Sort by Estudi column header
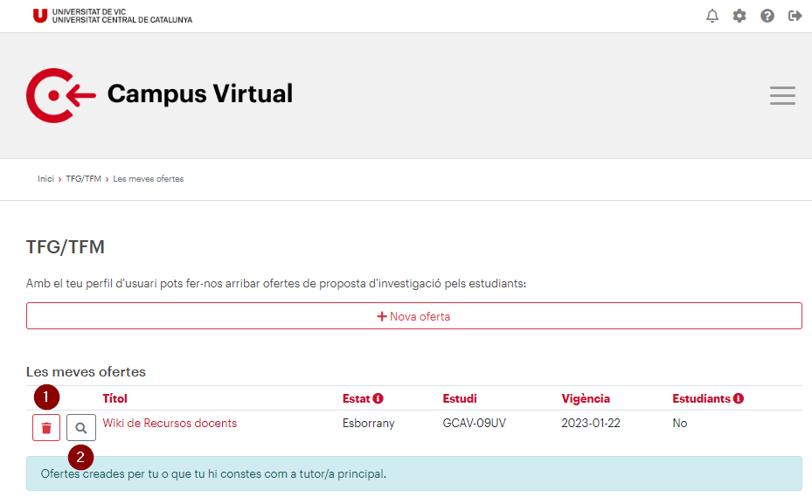The height and width of the screenshot is (504, 812). pos(460,398)
